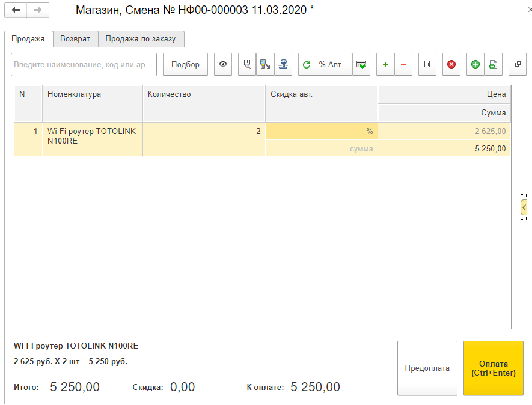
Task: Click the data collection terminal icon
Action: click(x=265, y=64)
